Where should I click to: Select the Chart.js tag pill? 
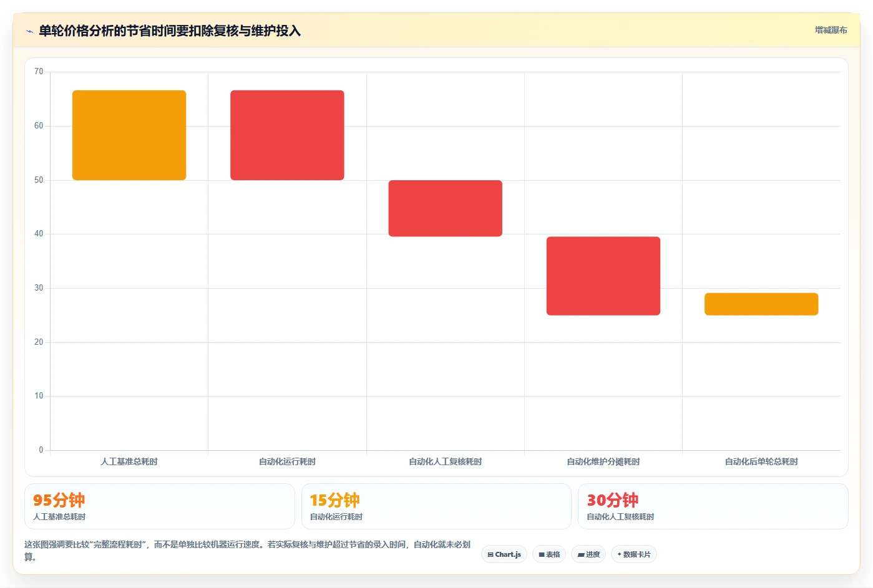[x=504, y=554]
